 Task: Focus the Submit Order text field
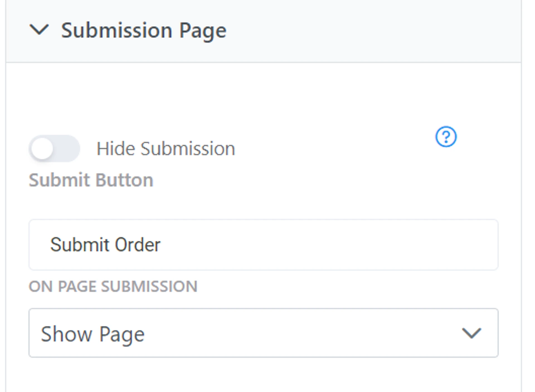pos(263,245)
